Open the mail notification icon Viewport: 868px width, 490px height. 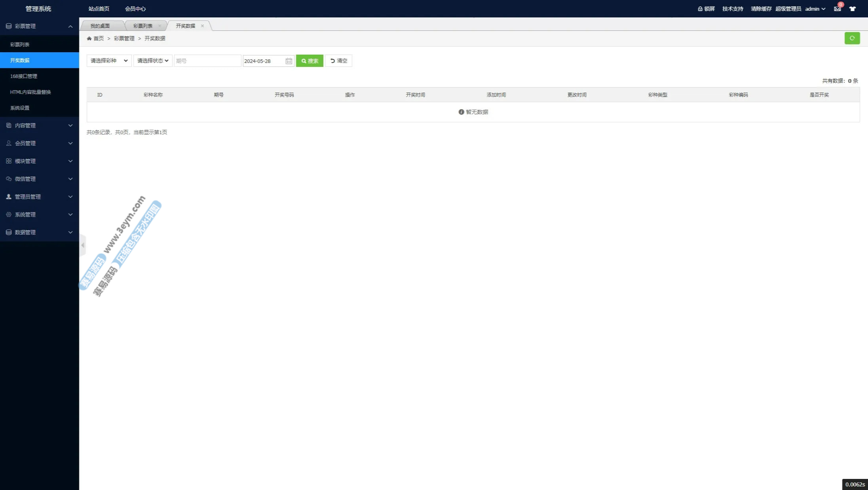[x=837, y=9]
